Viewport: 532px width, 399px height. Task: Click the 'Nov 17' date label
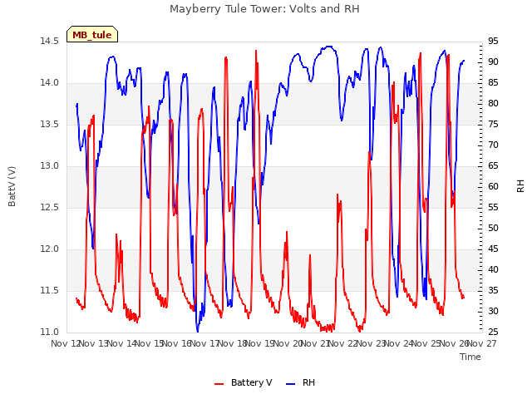click(205, 343)
